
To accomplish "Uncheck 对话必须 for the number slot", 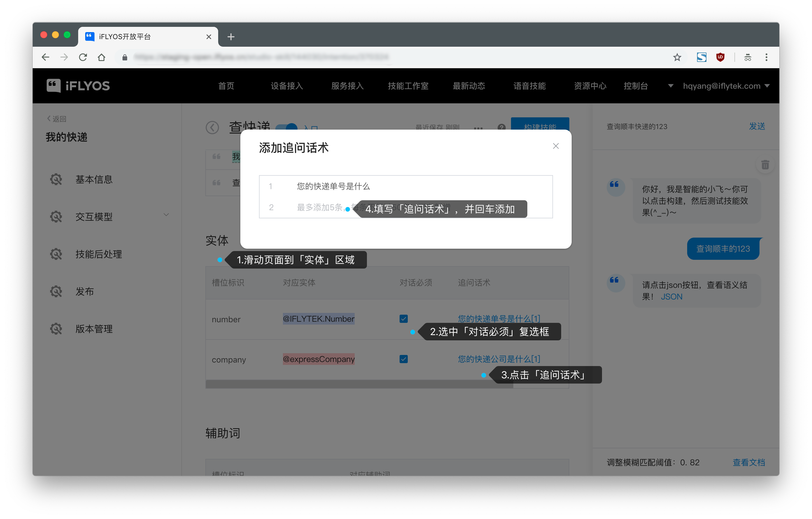I will (x=403, y=319).
